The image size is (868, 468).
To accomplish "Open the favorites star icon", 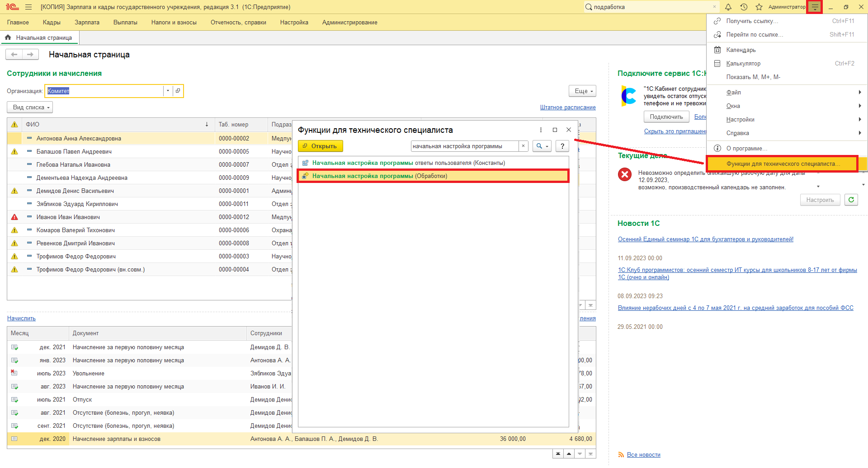I will (x=759, y=7).
